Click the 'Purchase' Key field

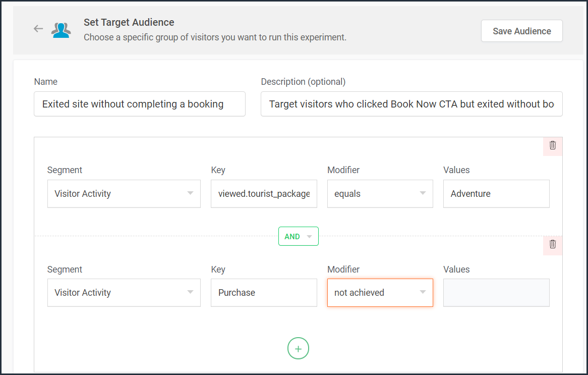[x=264, y=293]
